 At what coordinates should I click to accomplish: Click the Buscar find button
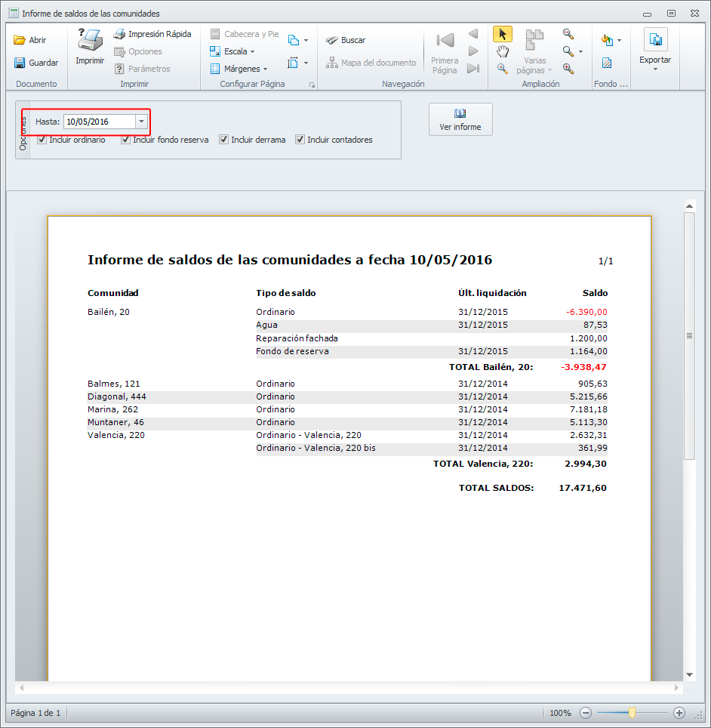pos(346,40)
